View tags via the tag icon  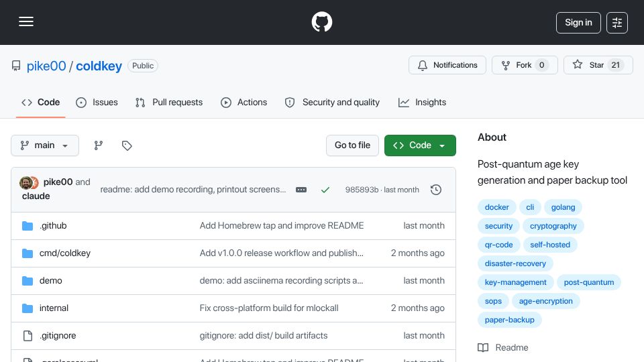127,145
